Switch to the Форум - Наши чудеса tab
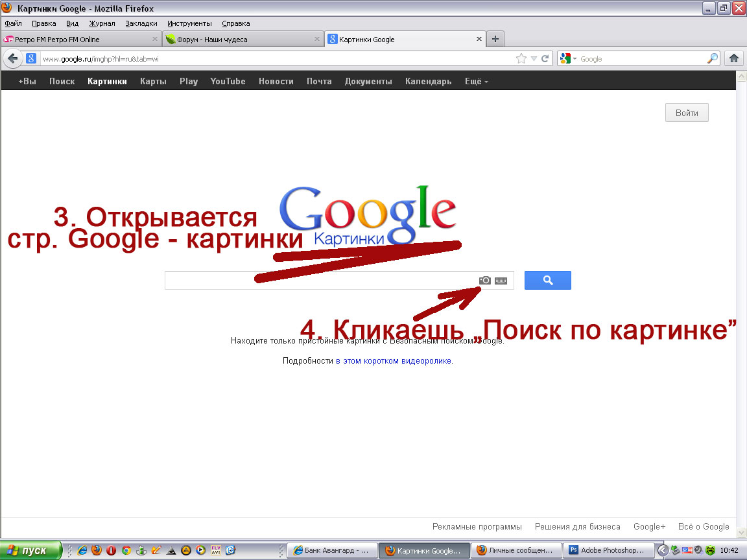 [242, 39]
